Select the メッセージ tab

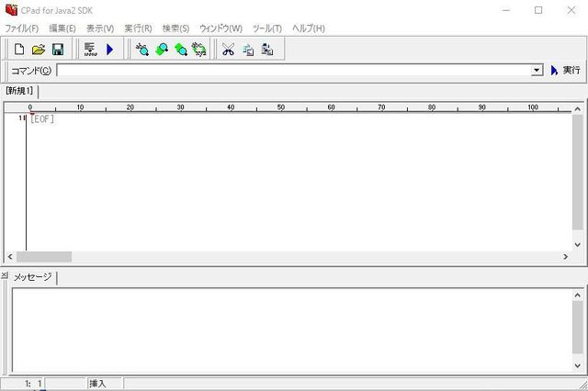pos(33,277)
